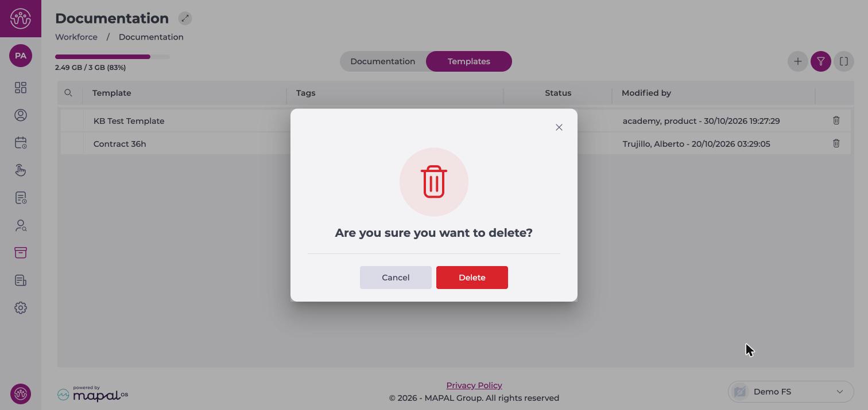Click the table search magnifier icon

[68, 93]
